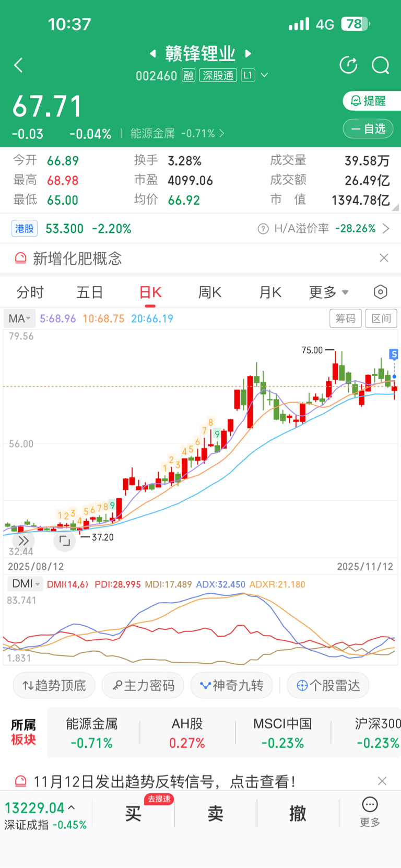
Task: Tap the 换手 3.28% value
Action: point(184,161)
